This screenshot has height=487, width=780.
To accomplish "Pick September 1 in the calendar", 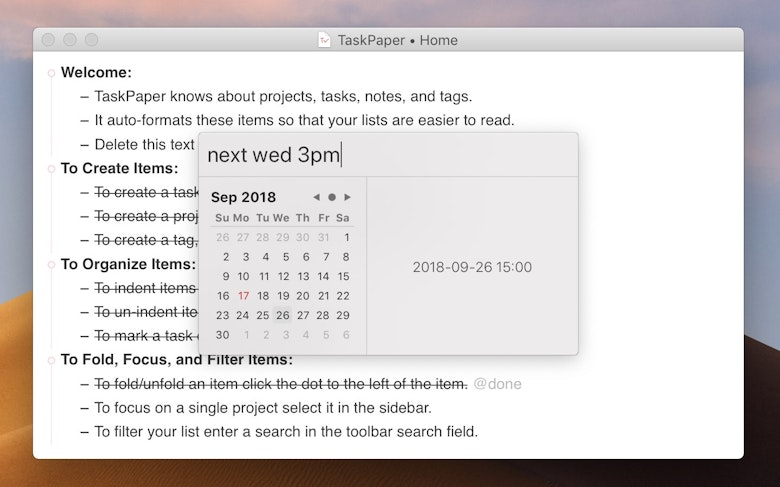I will pos(347,237).
